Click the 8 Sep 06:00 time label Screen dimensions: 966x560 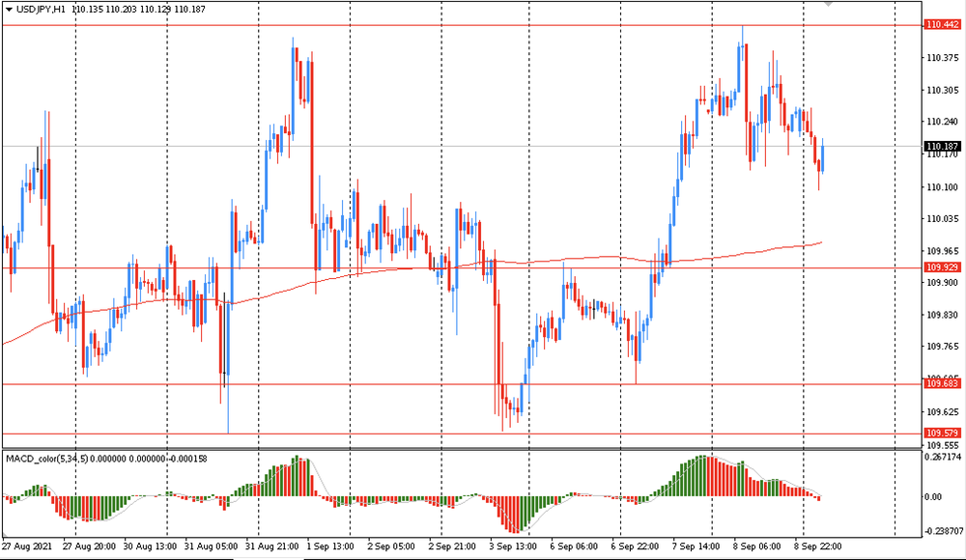(757, 546)
